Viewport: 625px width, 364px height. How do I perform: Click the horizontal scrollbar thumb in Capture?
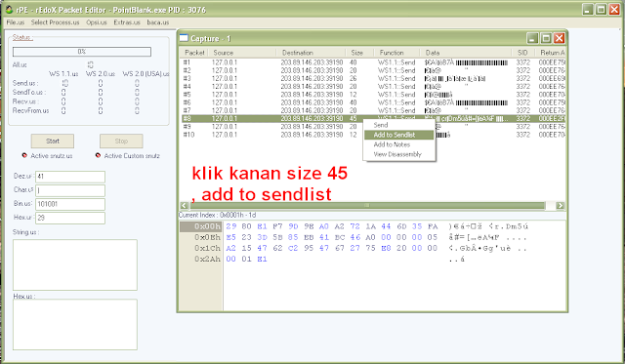point(367,206)
